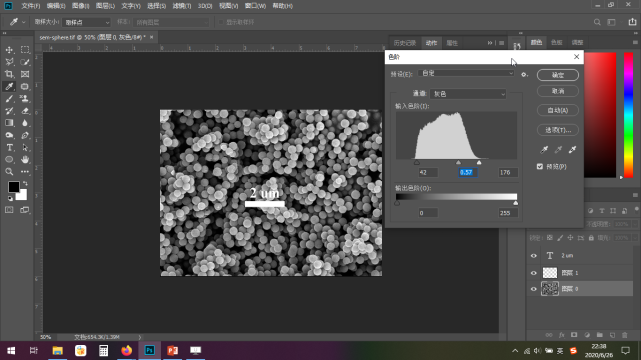
Task: Click the new adjustment layer icon
Action: tap(587, 335)
